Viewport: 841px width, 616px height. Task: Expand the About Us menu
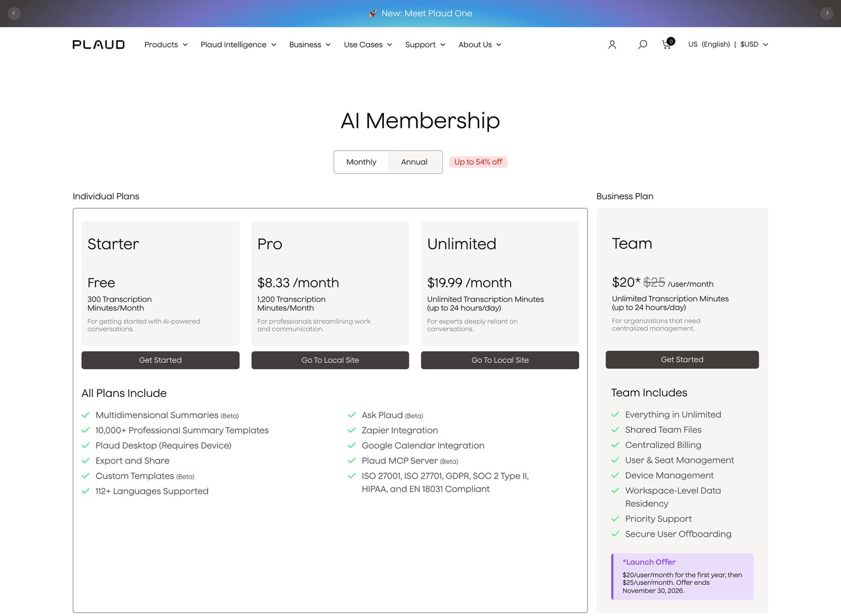tap(480, 44)
